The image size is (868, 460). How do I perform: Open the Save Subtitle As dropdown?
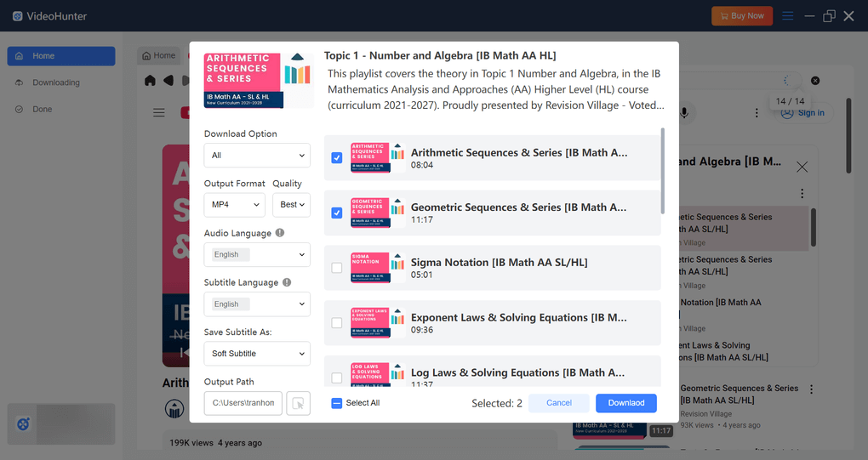257,354
